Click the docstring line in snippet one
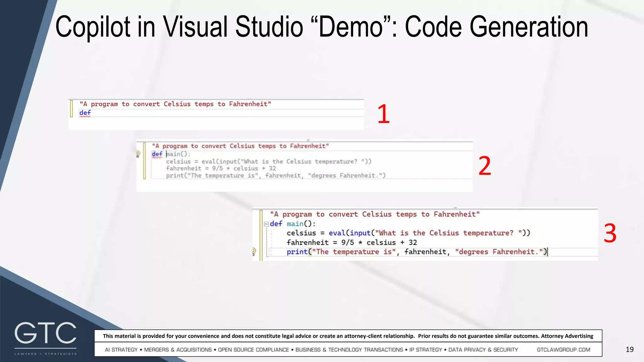Viewport: 644px width, 362px height. 175,104
